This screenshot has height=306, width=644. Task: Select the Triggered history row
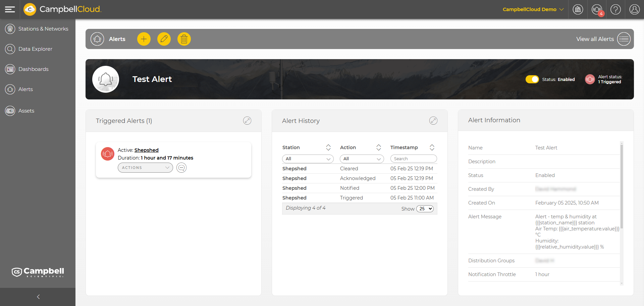(360, 198)
